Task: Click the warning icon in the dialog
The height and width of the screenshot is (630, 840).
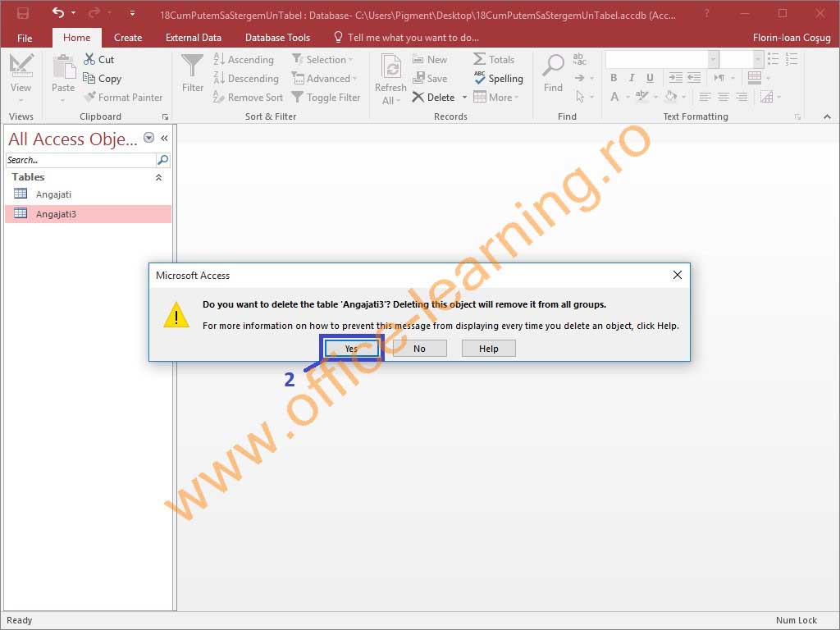Action: pos(176,314)
